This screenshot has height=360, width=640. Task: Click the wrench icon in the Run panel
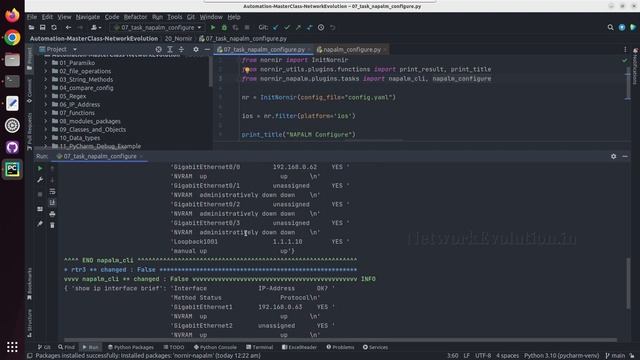tap(40, 180)
